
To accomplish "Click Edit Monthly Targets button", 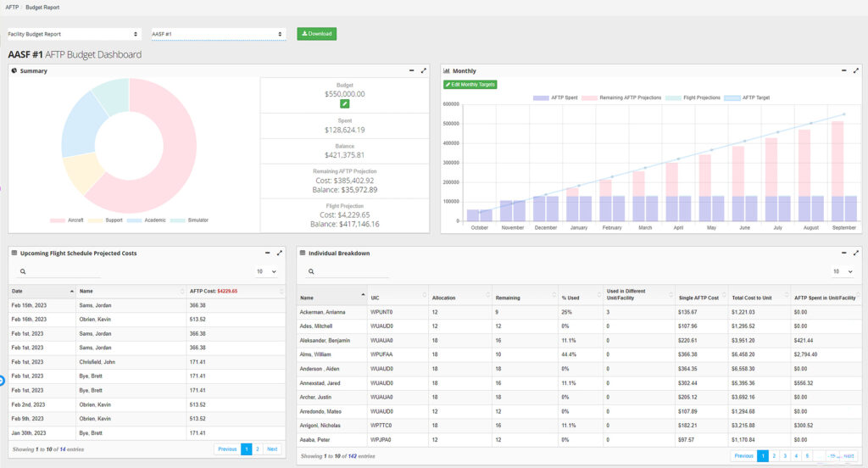I will click(x=470, y=85).
